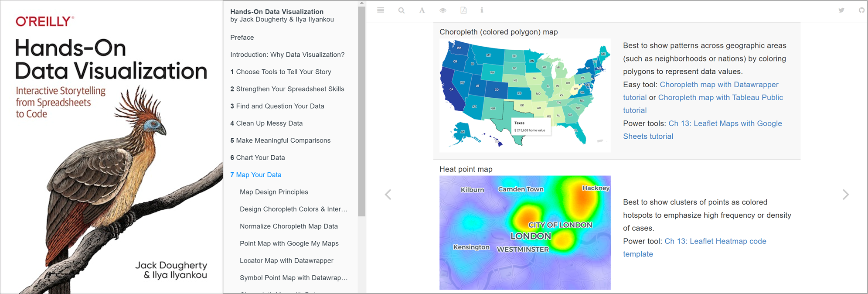Click the book cover image

click(112, 147)
